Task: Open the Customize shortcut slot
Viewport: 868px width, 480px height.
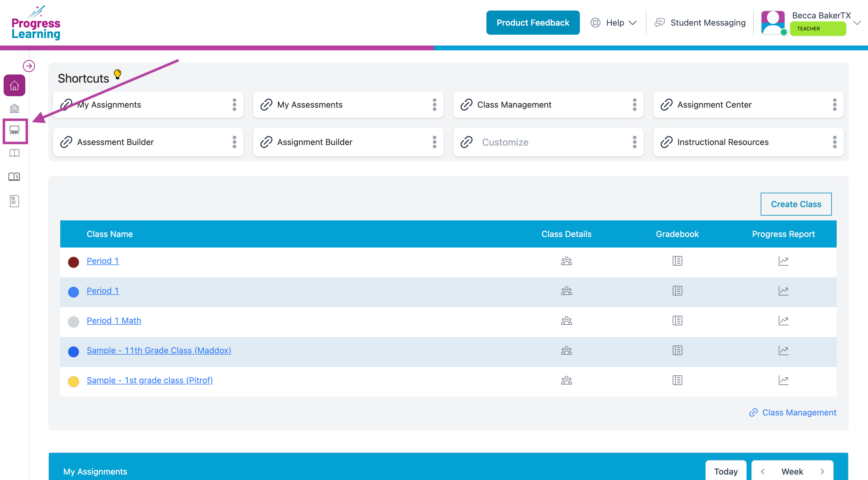Action: [549, 142]
